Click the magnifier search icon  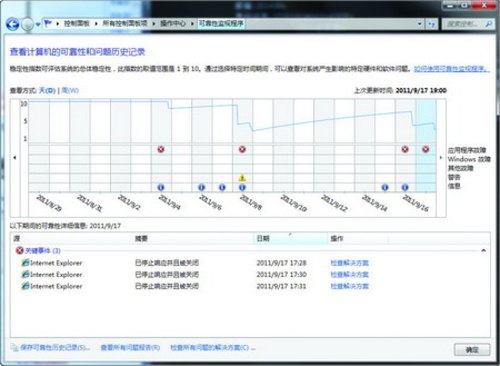pos(489,24)
